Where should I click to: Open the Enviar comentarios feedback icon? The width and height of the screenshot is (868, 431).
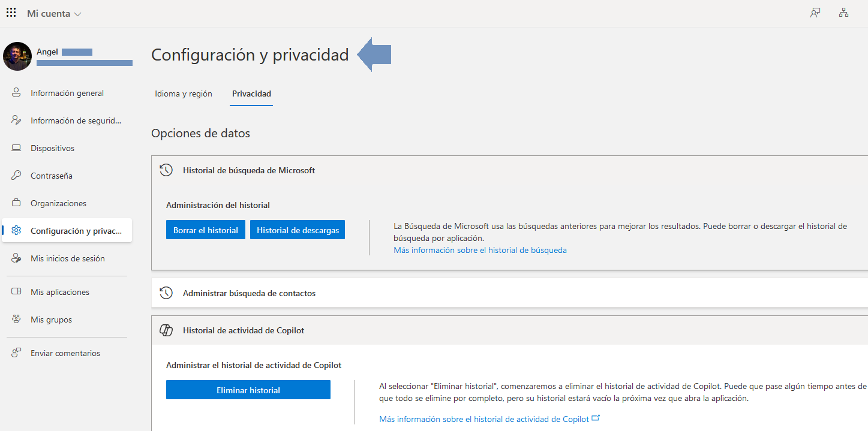click(17, 353)
